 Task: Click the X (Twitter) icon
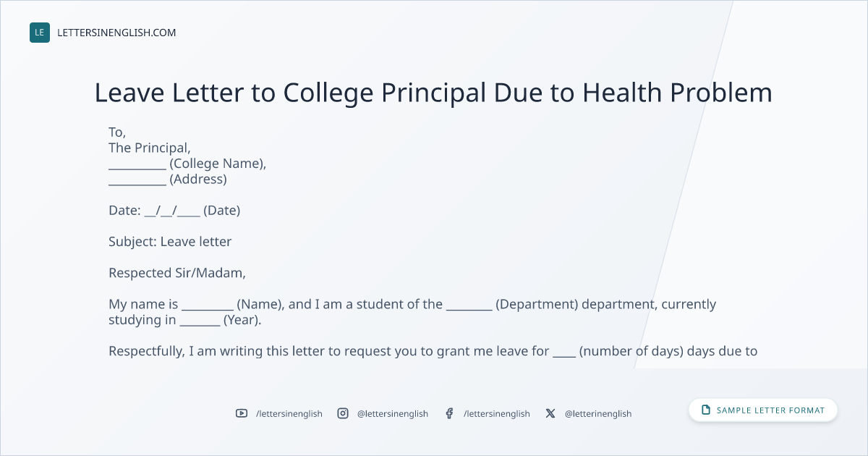[x=550, y=413]
